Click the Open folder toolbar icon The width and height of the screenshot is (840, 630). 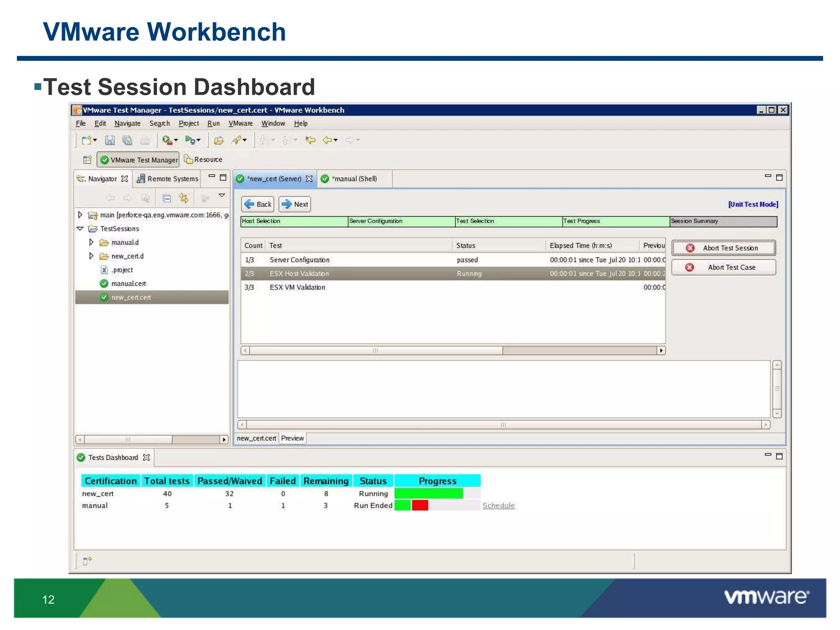[219, 140]
